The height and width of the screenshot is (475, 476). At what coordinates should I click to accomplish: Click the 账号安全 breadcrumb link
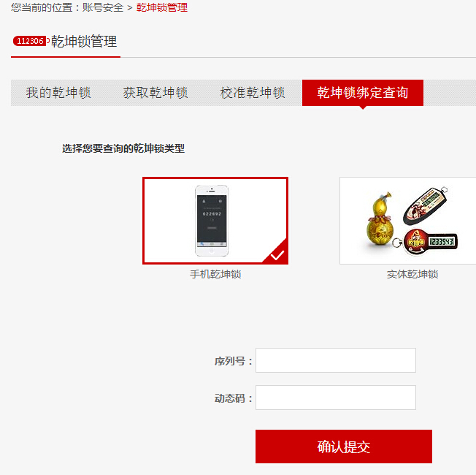tap(103, 7)
